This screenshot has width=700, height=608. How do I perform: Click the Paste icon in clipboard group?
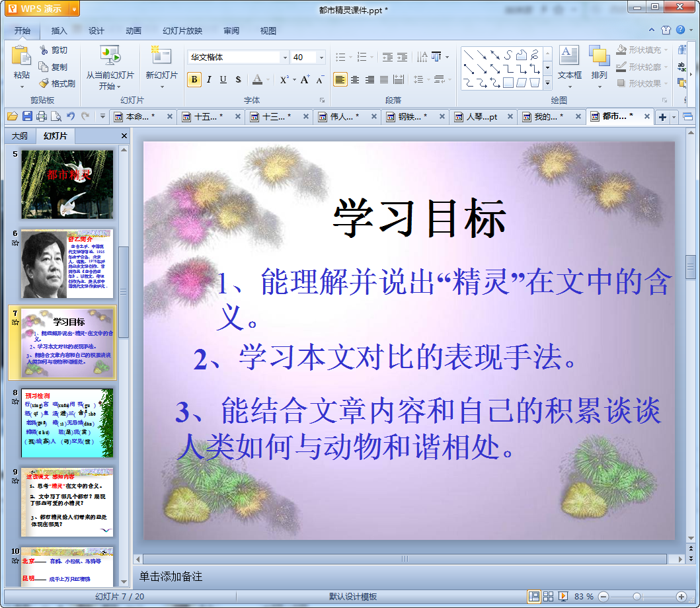21,56
